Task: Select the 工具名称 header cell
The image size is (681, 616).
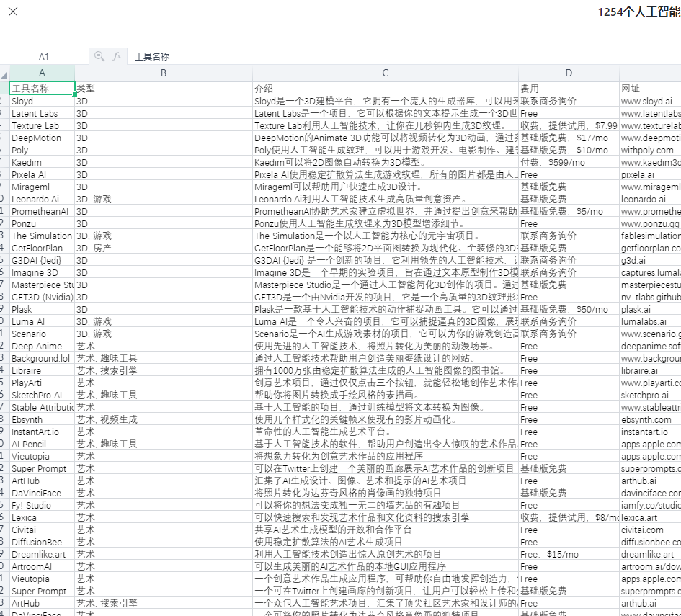Action: (42, 89)
